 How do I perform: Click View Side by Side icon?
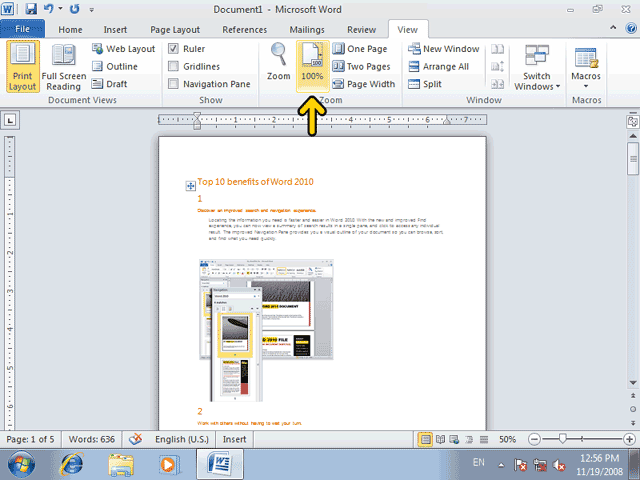pos(497,49)
